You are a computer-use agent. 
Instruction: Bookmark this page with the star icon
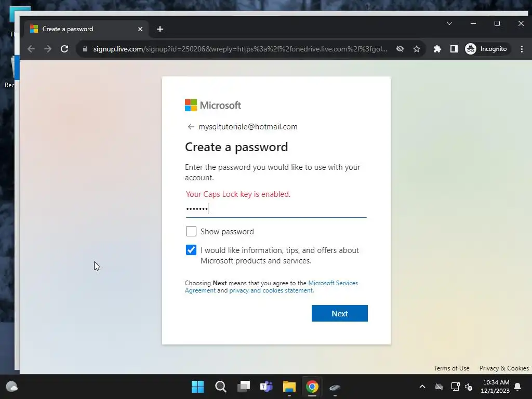click(417, 49)
